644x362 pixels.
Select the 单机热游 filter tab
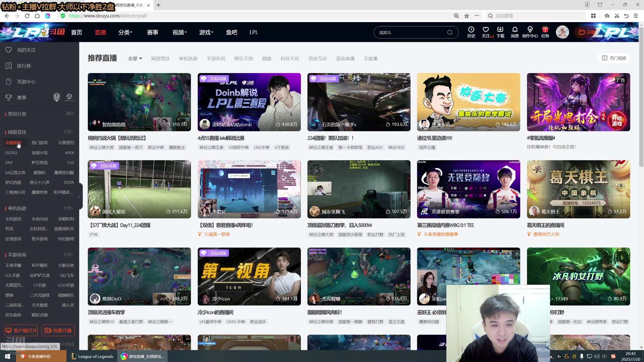pos(188,59)
